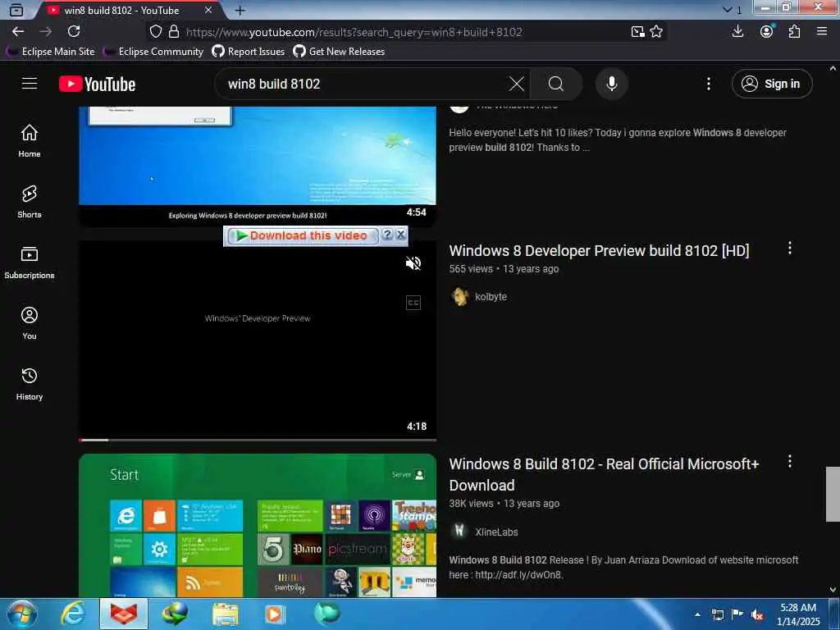
Task: Close the win8 build 8102 tab
Action: pos(208,10)
